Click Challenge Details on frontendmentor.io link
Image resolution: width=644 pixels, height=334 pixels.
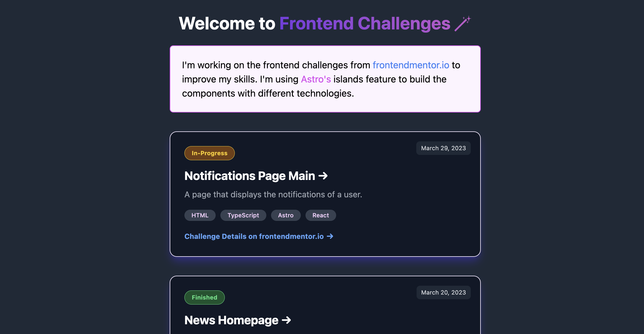[259, 236]
